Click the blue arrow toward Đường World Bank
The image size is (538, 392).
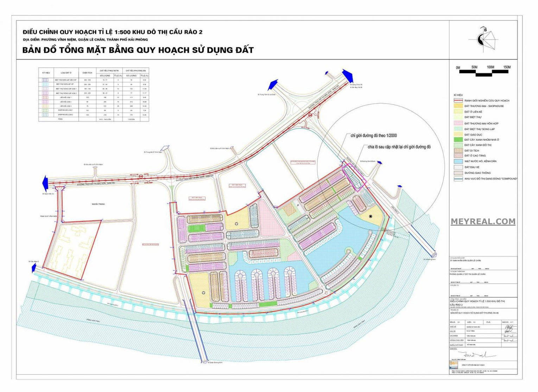tap(379, 163)
